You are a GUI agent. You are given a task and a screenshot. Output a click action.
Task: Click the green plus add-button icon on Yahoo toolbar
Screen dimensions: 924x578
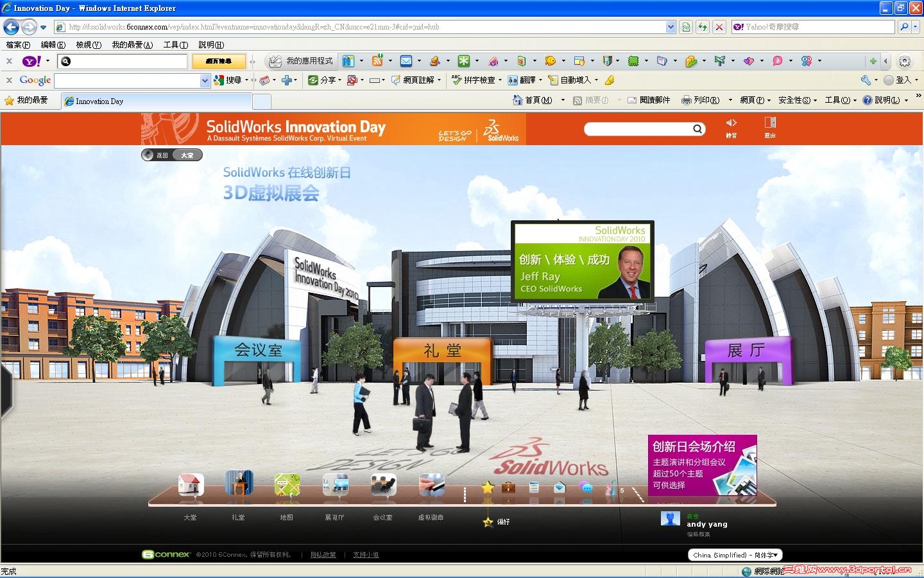click(873, 61)
